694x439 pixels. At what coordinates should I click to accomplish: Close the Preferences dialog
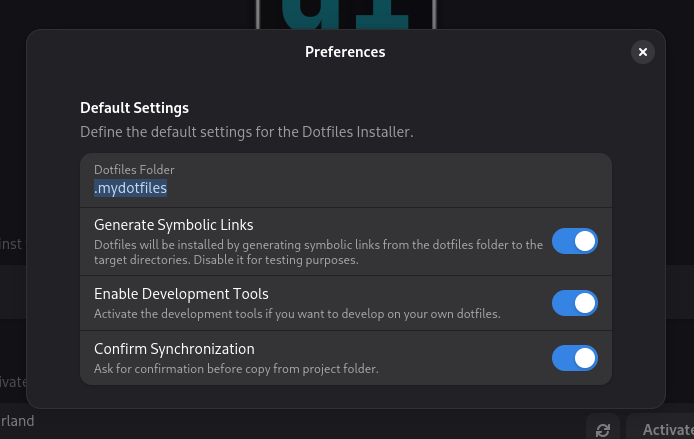pyautogui.click(x=643, y=52)
